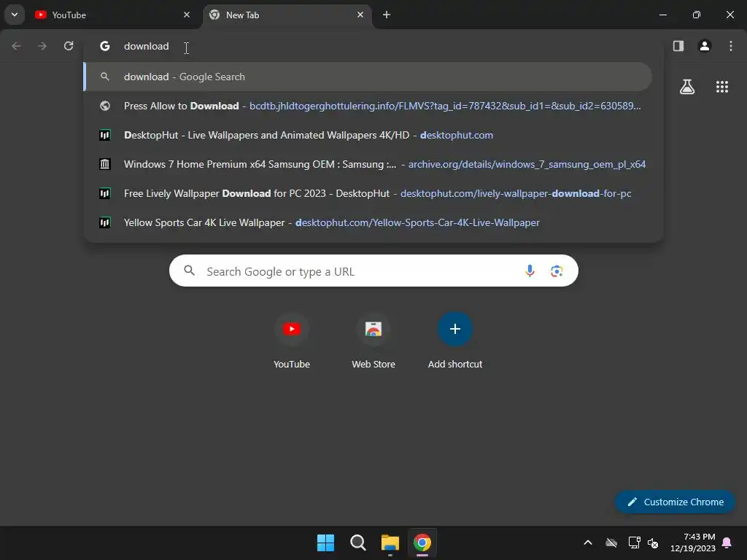Click the Chrome taskbar icon
This screenshot has height=560, width=747.
[422, 542]
